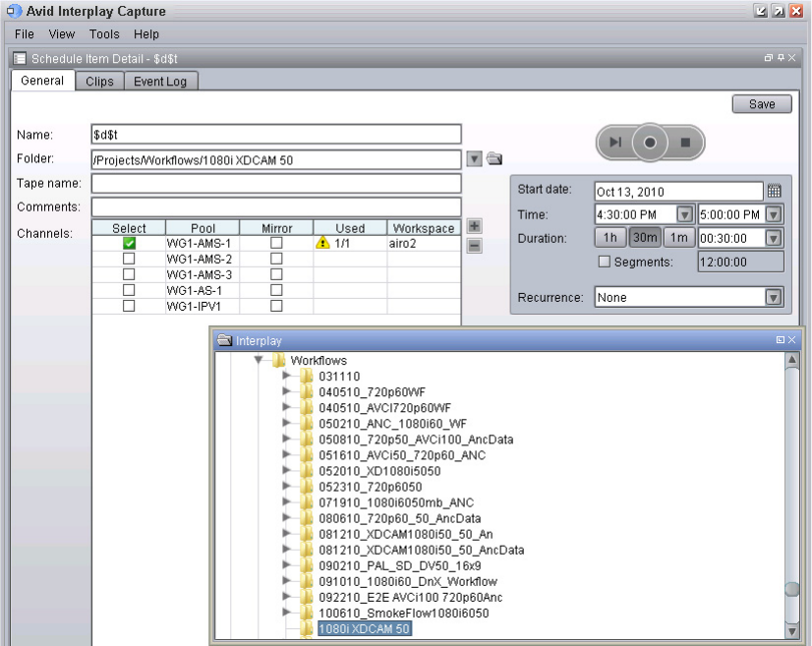Screen dimensions: 812x646
Task: Open the start time 4:30:00 PM dropdown
Action: [x=684, y=214]
